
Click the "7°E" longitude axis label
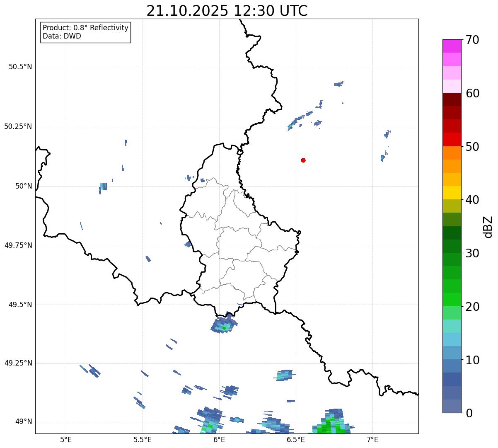372,439
